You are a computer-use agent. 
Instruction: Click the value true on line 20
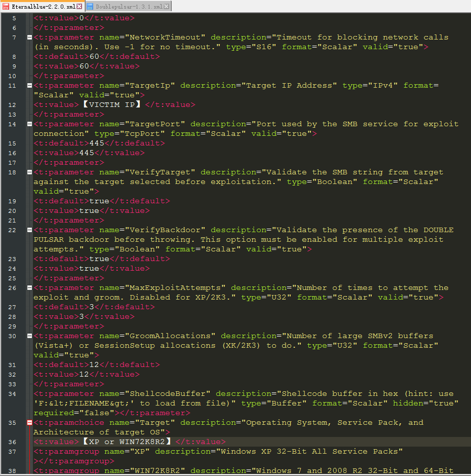point(89,210)
